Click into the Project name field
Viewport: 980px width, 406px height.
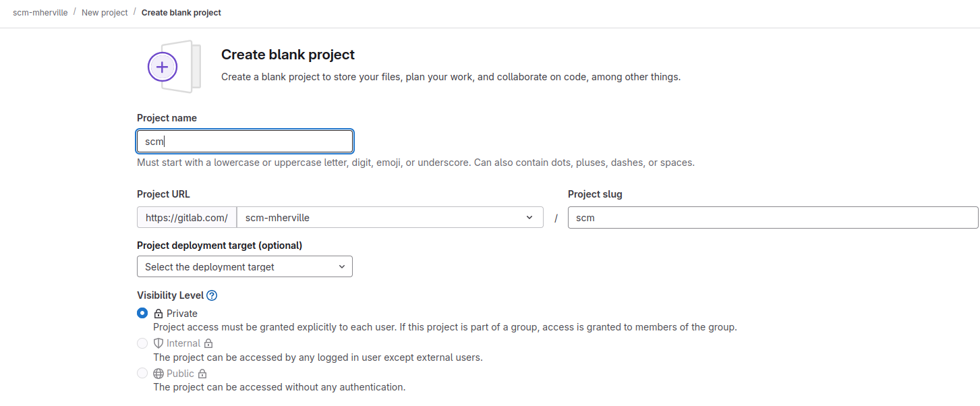pyautogui.click(x=245, y=142)
